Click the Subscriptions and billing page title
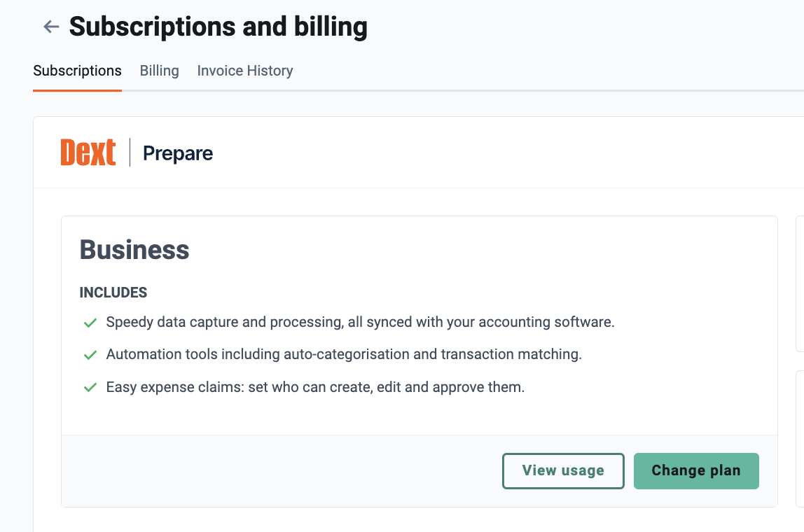The image size is (804, 532). tap(219, 27)
